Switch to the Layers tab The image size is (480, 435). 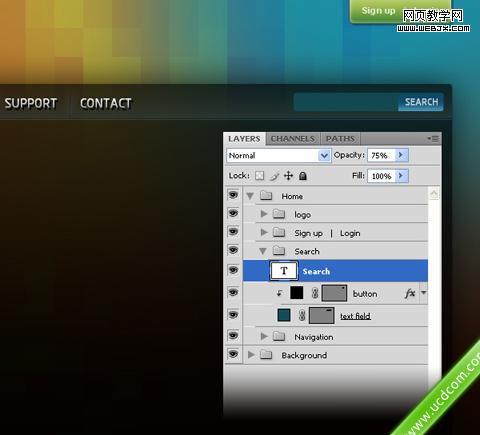coord(244,139)
